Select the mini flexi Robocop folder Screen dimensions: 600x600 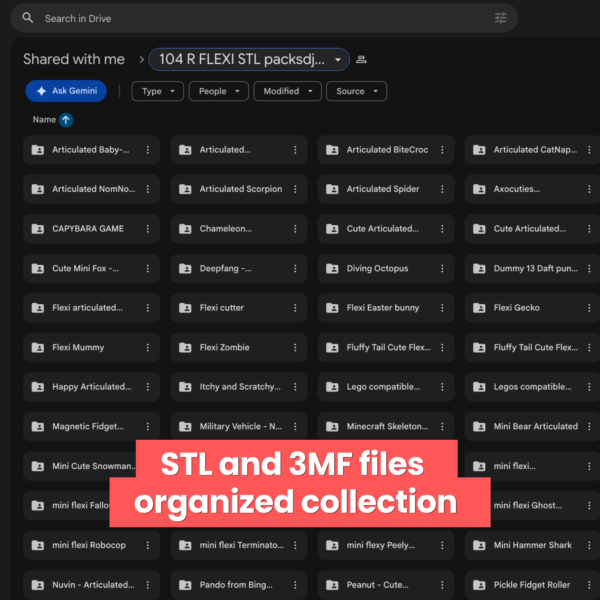pyautogui.click(x=91, y=545)
